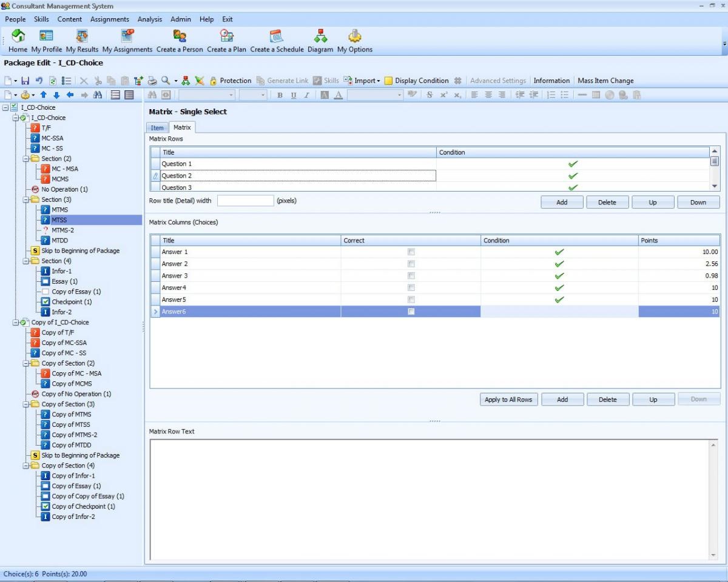Tick the Correct checkbox for Answer 3
Image resolution: width=728 pixels, height=582 pixels.
tap(411, 276)
